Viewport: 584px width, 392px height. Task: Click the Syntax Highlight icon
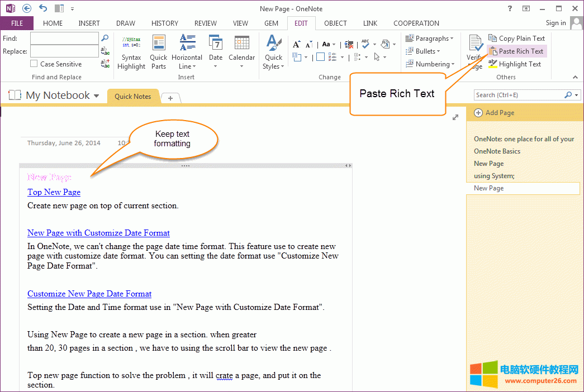[131, 44]
